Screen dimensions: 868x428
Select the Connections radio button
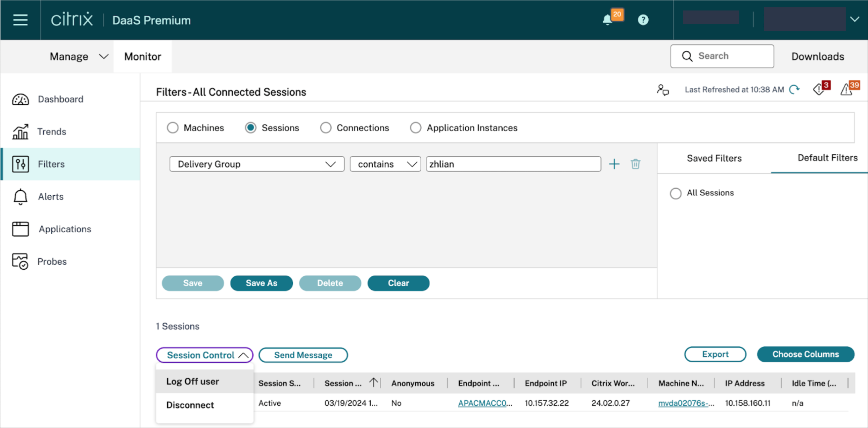pos(326,128)
